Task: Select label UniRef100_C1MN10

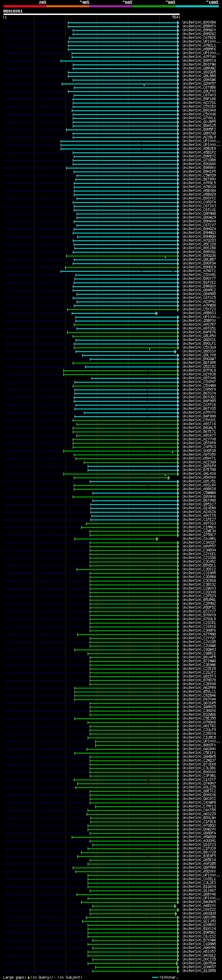Action: pos(199,527)
